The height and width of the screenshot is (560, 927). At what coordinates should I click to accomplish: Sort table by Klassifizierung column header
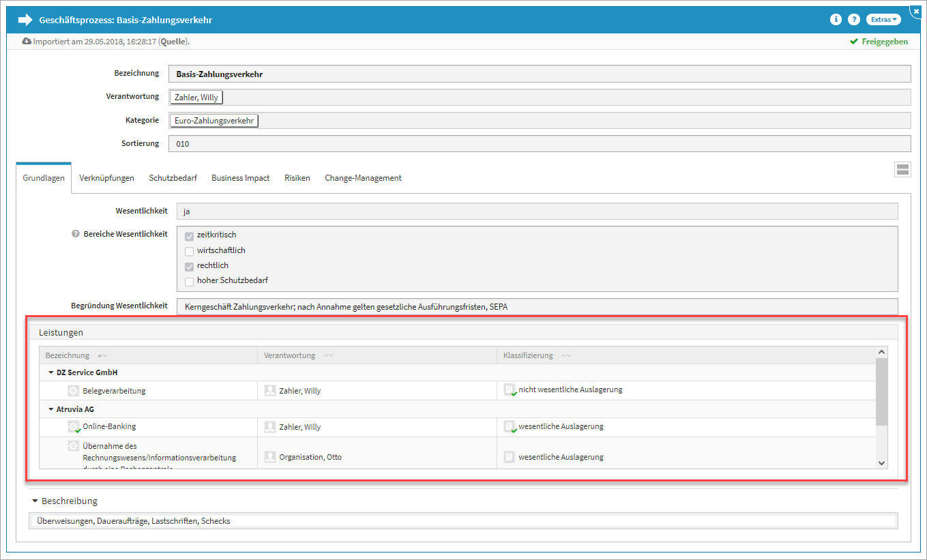[x=528, y=355]
